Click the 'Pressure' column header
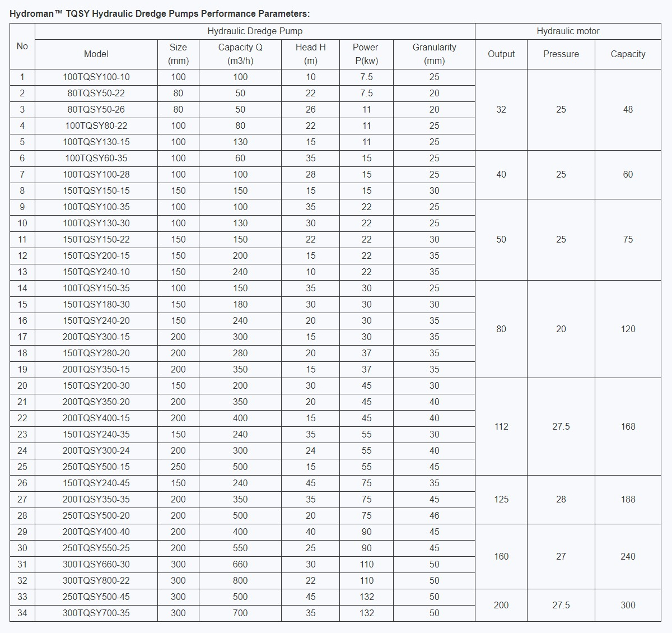Image resolution: width=672 pixels, height=633 pixels. tap(561, 54)
